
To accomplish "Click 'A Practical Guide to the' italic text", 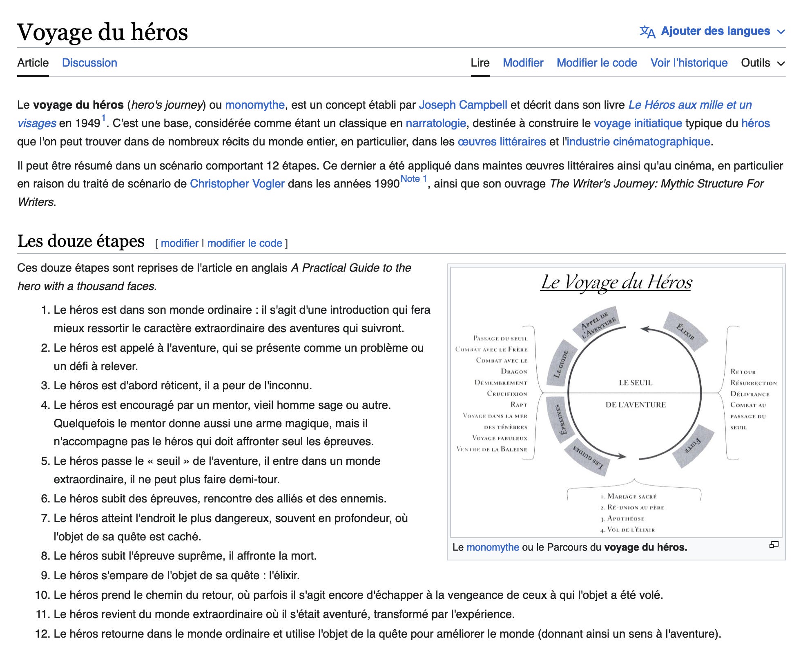I will coord(351,268).
